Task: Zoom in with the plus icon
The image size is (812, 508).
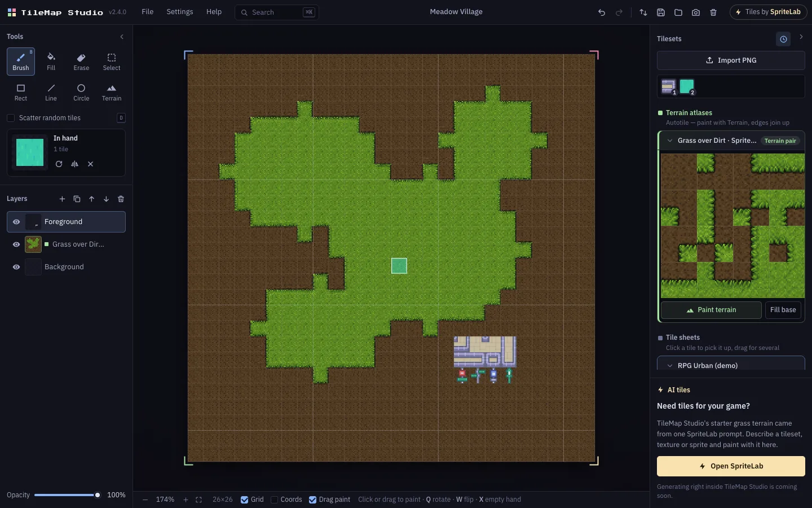Action: pos(186,500)
